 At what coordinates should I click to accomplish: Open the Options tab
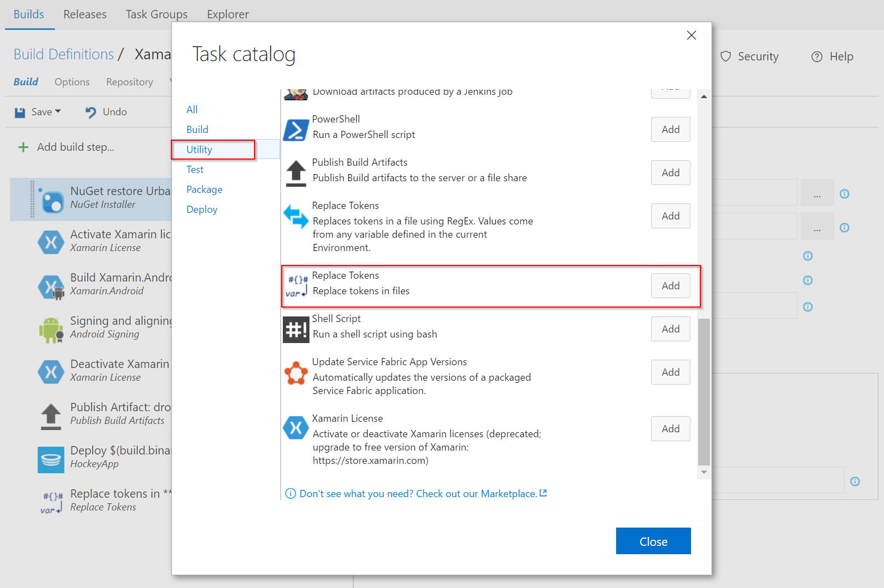[x=72, y=82]
